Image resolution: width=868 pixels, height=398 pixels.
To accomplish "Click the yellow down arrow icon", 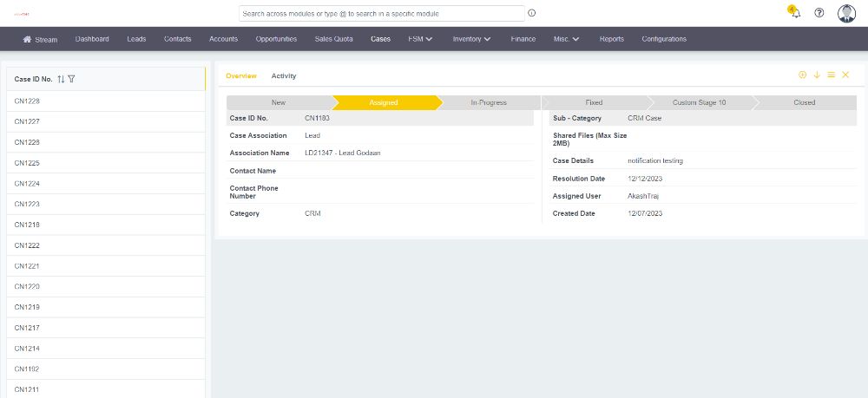I will point(817,75).
